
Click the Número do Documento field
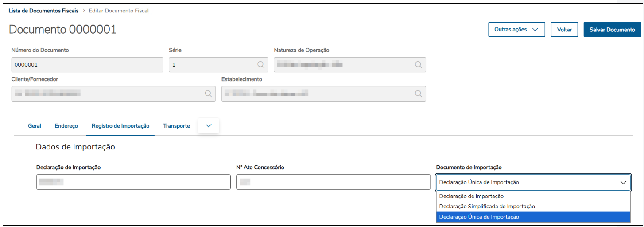click(x=87, y=65)
